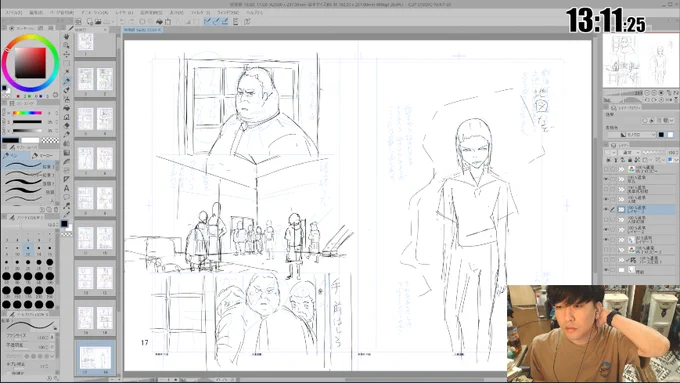Hide the selected レイヤー3 layer eye
Image resolution: width=680 pixels, height=383 pixels.
606,210
